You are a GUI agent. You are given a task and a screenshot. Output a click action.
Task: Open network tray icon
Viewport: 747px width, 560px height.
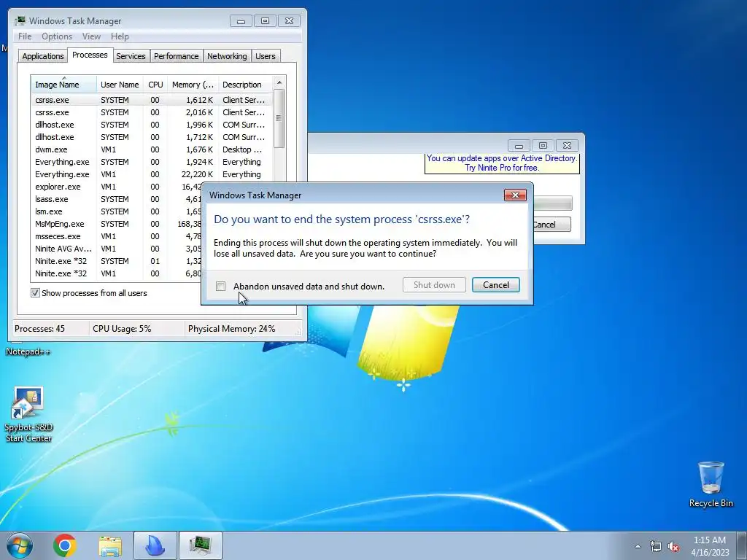656,546
